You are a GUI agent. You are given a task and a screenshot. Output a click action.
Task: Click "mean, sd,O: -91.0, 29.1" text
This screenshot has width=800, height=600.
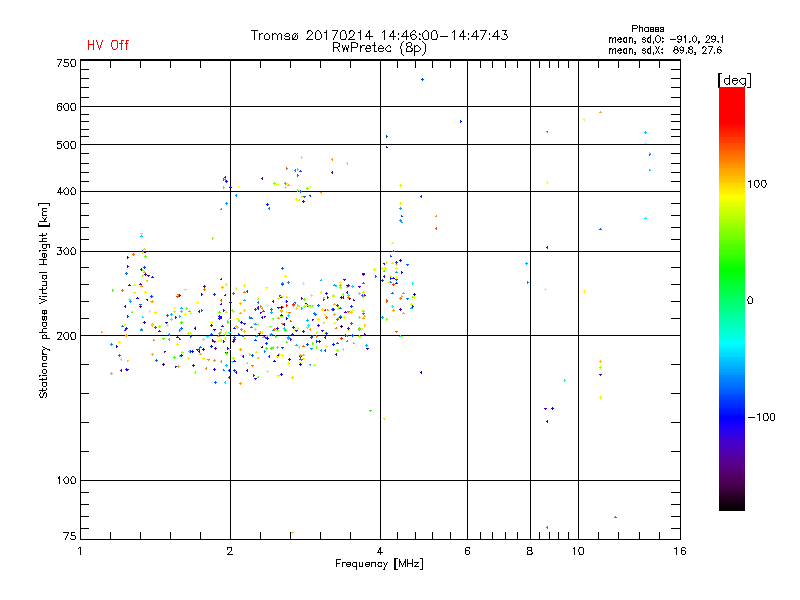[666, 39]
